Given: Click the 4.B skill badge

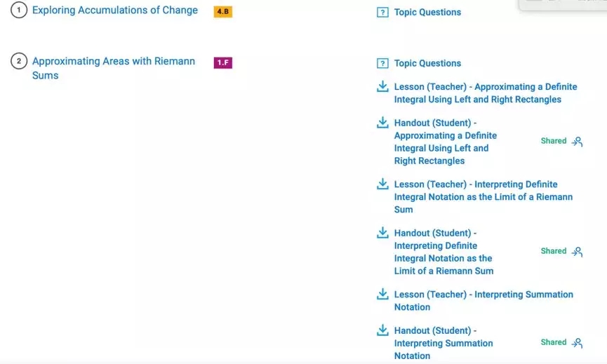Looking at the screenshot, I should pos(223,12).
